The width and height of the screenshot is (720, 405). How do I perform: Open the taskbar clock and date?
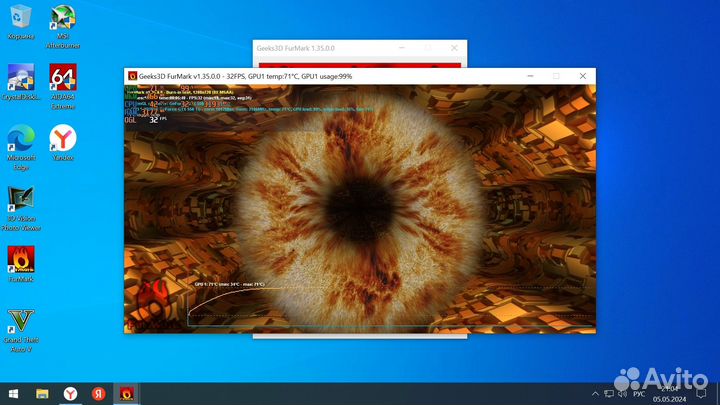pos(669,394)
